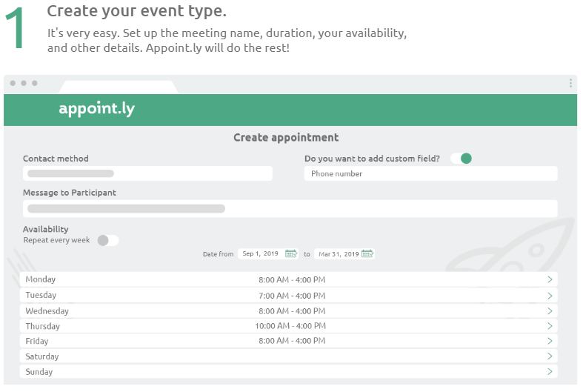Open the end date calendar icon
Viewport: 583px width, 392px height.
click(367, 253)
